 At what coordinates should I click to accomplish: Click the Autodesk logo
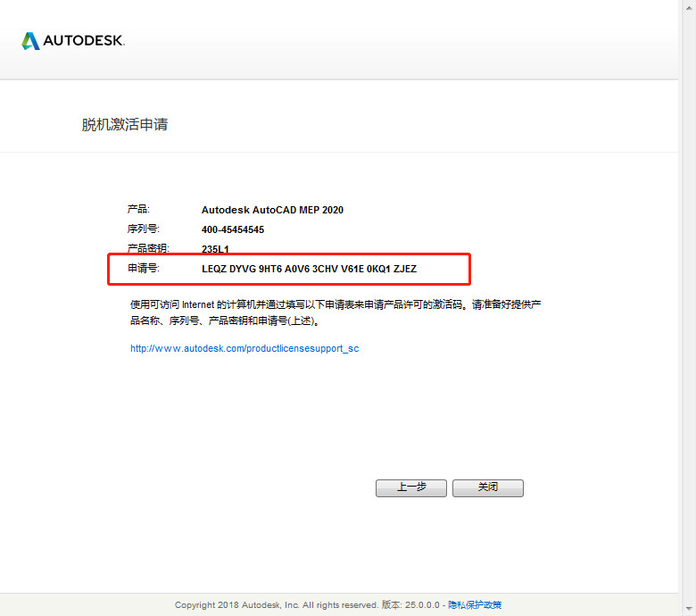pos(73,41)
